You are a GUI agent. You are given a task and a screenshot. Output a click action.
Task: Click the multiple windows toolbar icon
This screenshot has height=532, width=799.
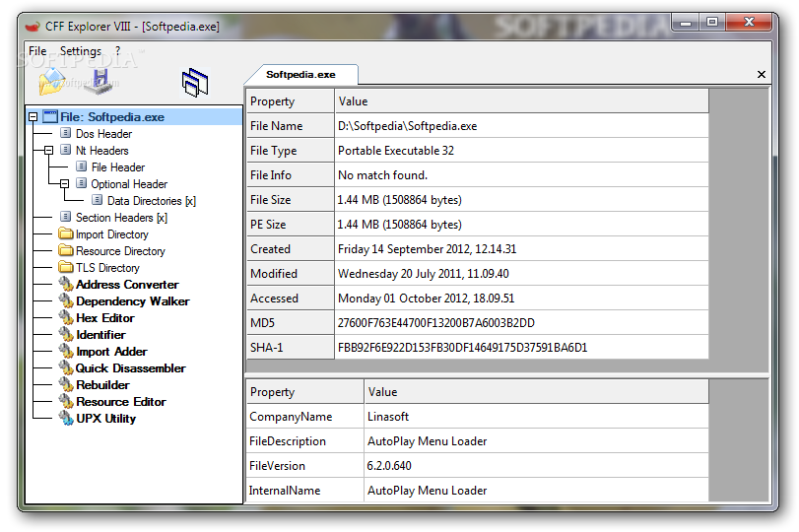click(x=195, y=82)
